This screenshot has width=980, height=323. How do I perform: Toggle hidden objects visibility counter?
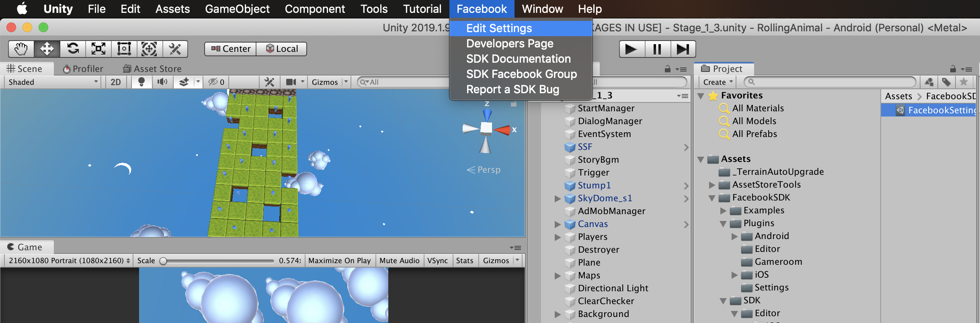pyautogui.click(x=216, y=82)
